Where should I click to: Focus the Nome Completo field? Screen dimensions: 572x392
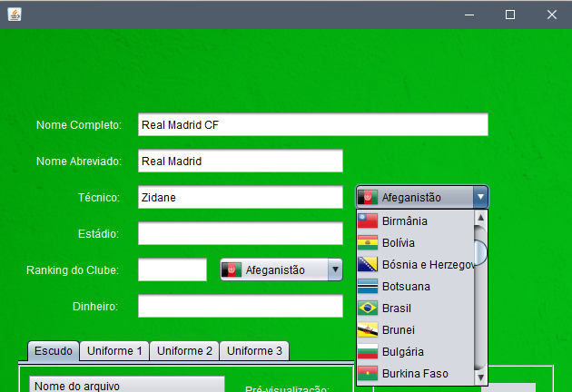point(313,124)
